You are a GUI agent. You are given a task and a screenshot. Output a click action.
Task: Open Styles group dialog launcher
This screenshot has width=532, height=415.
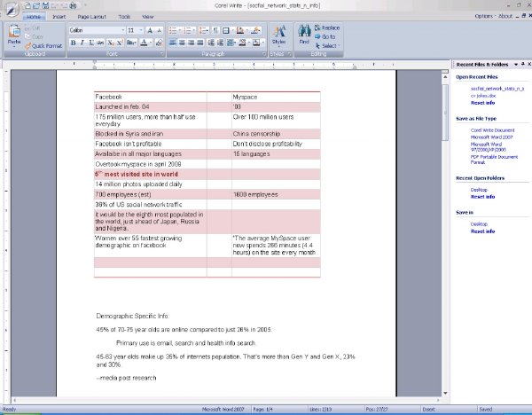click(x=289, y=54)
